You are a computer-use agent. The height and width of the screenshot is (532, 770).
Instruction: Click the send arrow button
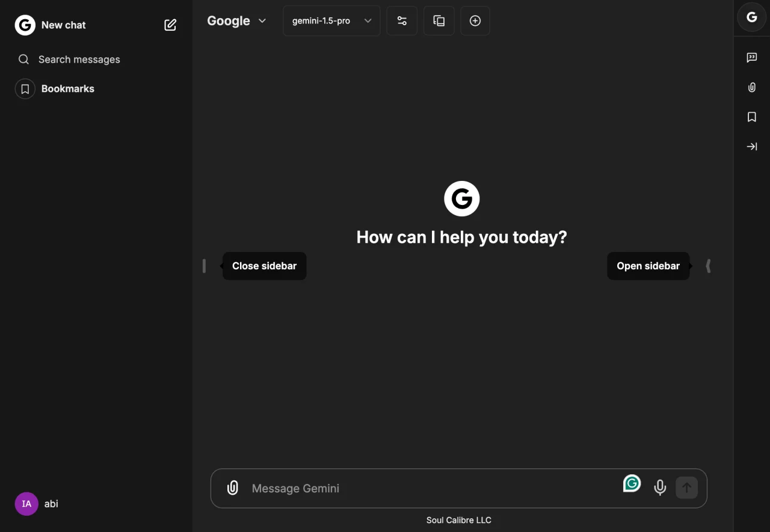686,488
